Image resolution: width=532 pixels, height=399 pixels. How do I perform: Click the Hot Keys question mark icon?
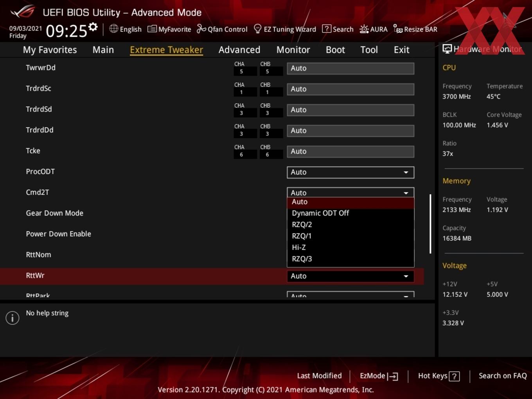click(x=454, y=376)
